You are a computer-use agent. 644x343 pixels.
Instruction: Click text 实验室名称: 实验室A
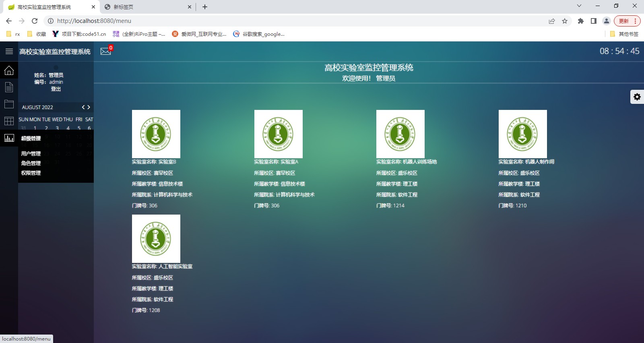pyautogui.click(x=276, y=162)
